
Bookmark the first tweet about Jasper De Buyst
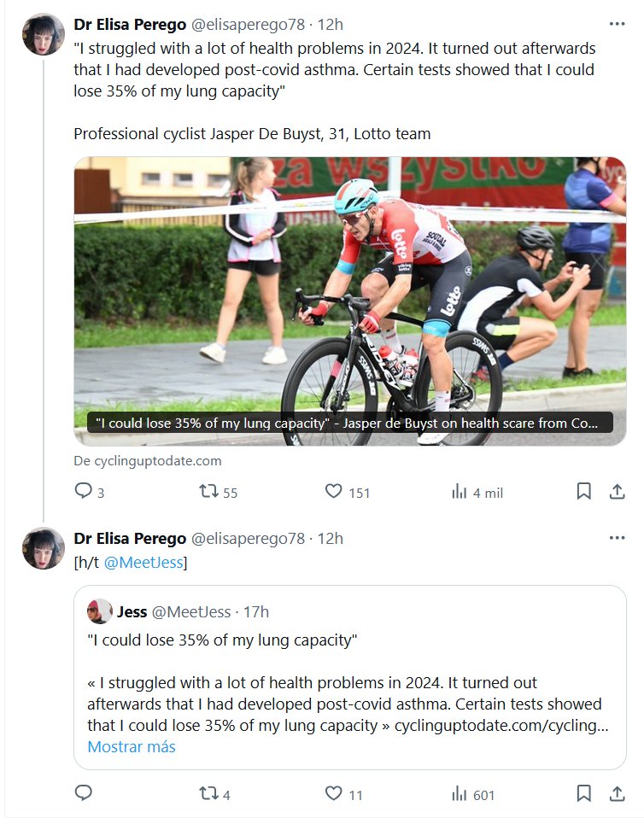(x=583, y=491)
